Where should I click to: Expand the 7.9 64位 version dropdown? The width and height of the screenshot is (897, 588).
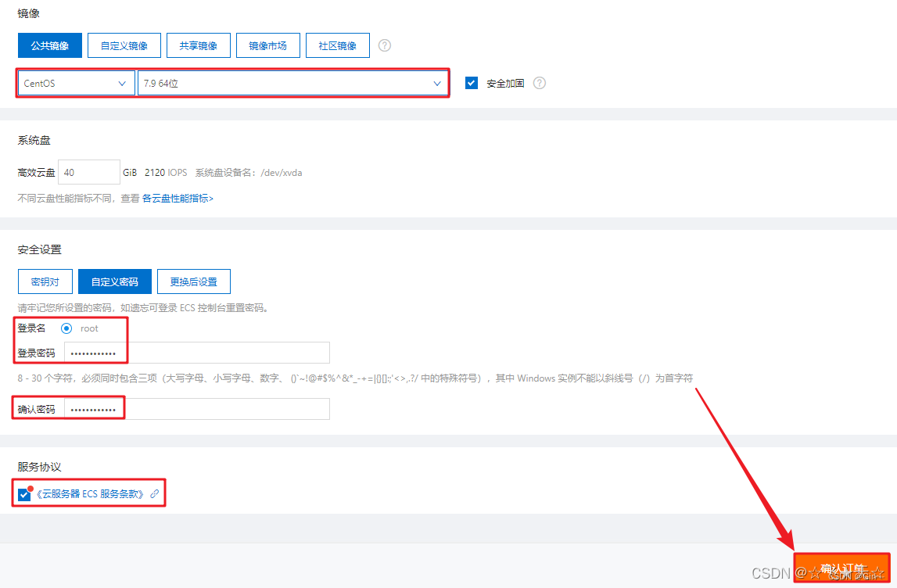pyautogui.click(x=293, y=84)
